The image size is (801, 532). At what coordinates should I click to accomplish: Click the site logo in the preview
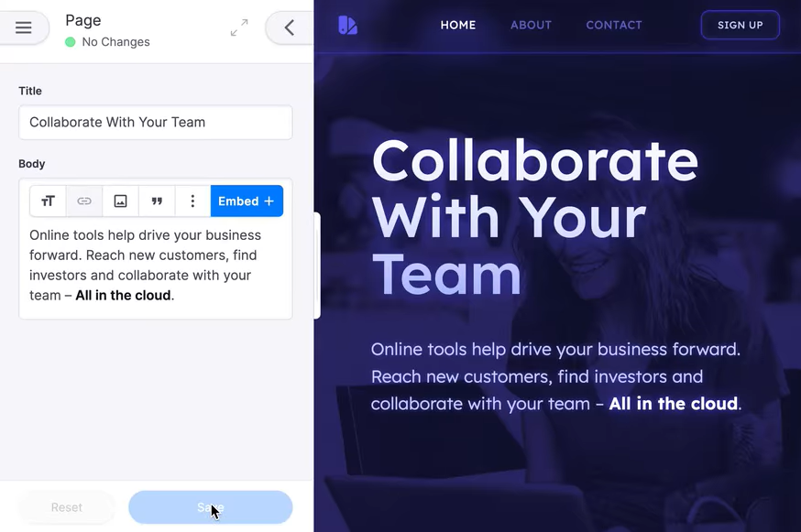pyautogui.click(x=348, y=25)
